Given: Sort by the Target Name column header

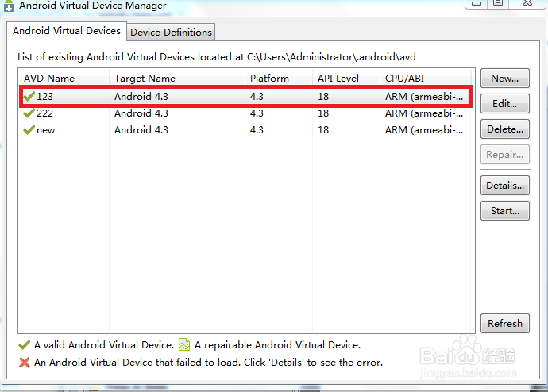Looking at the screenshot, I should click(x=177, y=79).
